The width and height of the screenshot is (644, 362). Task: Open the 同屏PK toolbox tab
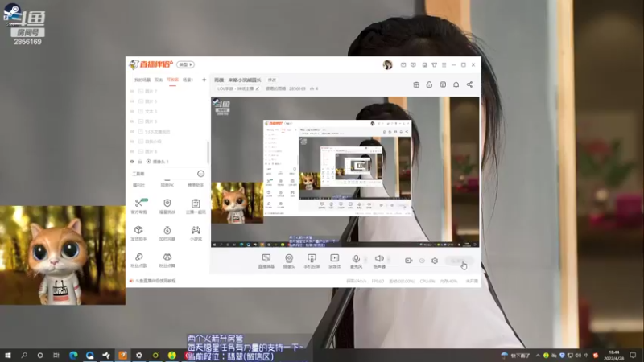coord(167,185)
